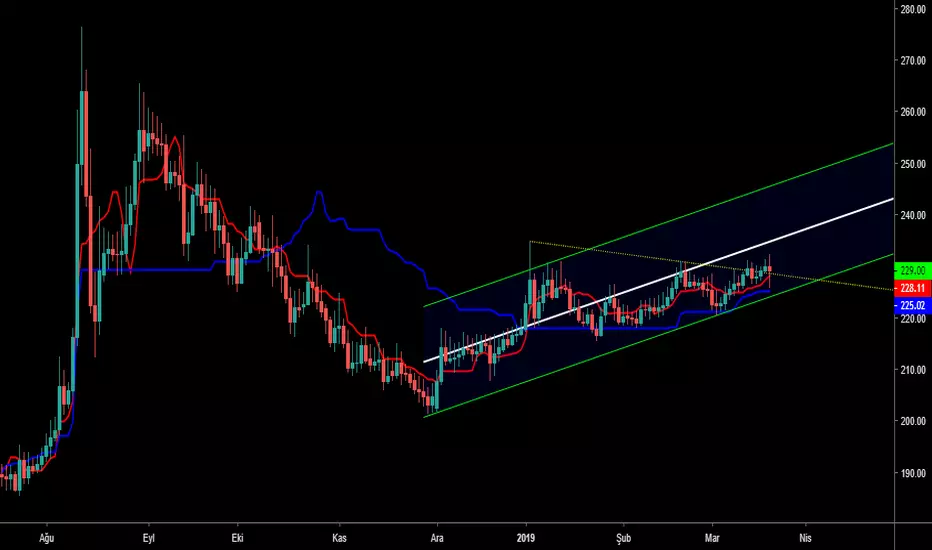932x550 pixels.
Task: Click the 220.00 price axis value
Action: (x=913, y=319)
